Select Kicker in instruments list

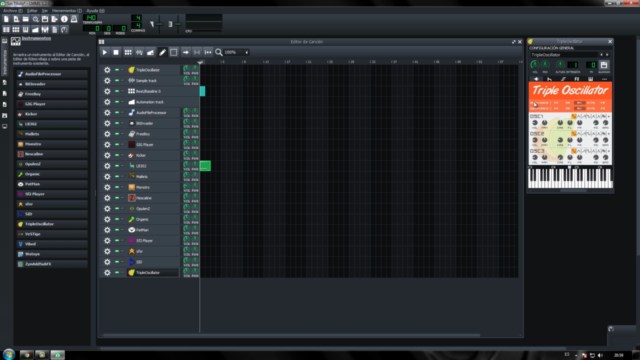pyautogui.click(x=52, y=114)
